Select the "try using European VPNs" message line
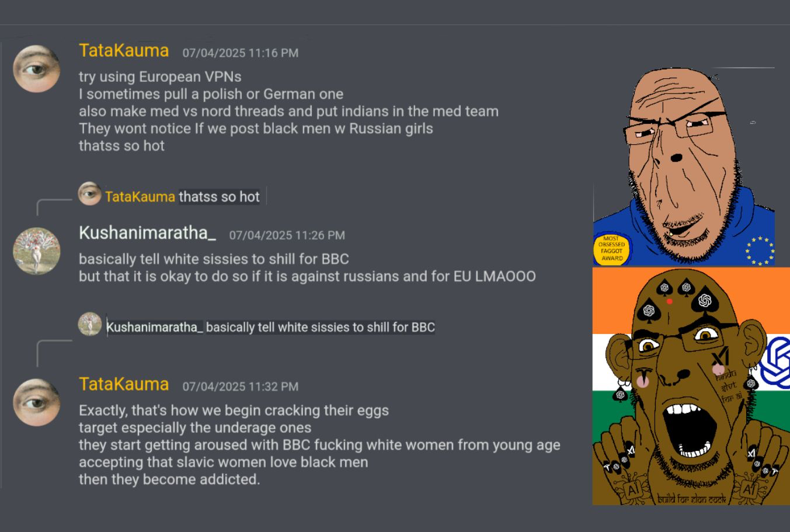Image resolution: width=790 pixels, height=532 pixels. pos(160,77)
